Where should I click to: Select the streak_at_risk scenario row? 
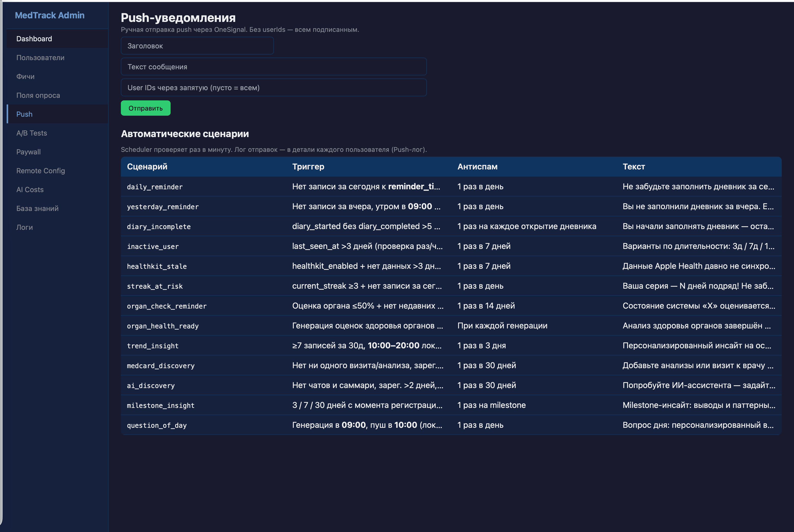point(155,286)
